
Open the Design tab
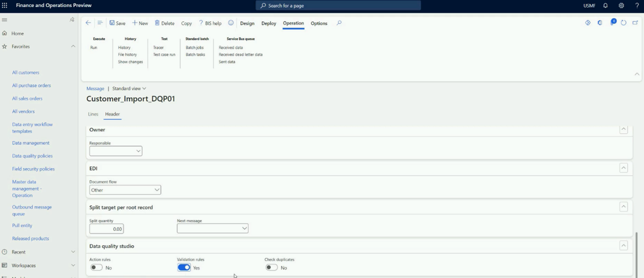247,23
